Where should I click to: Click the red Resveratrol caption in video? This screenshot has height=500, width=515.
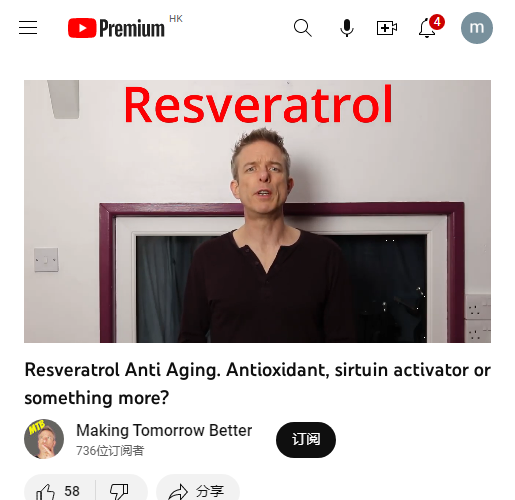point(258,104)
